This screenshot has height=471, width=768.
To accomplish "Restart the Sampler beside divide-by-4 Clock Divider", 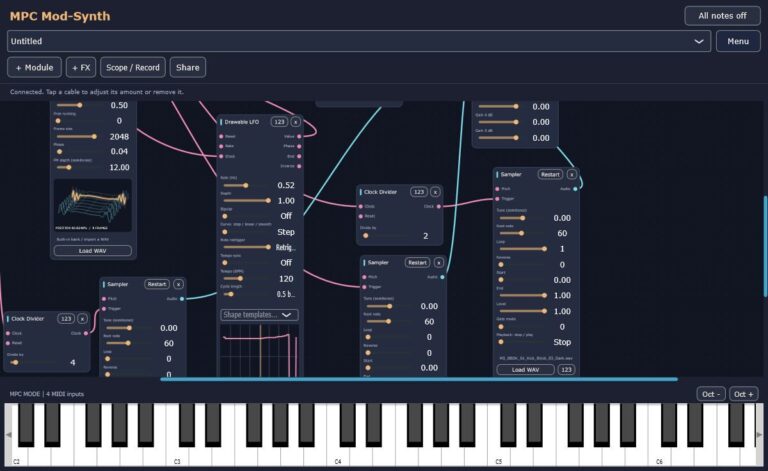I will click(x=157, y=284).
